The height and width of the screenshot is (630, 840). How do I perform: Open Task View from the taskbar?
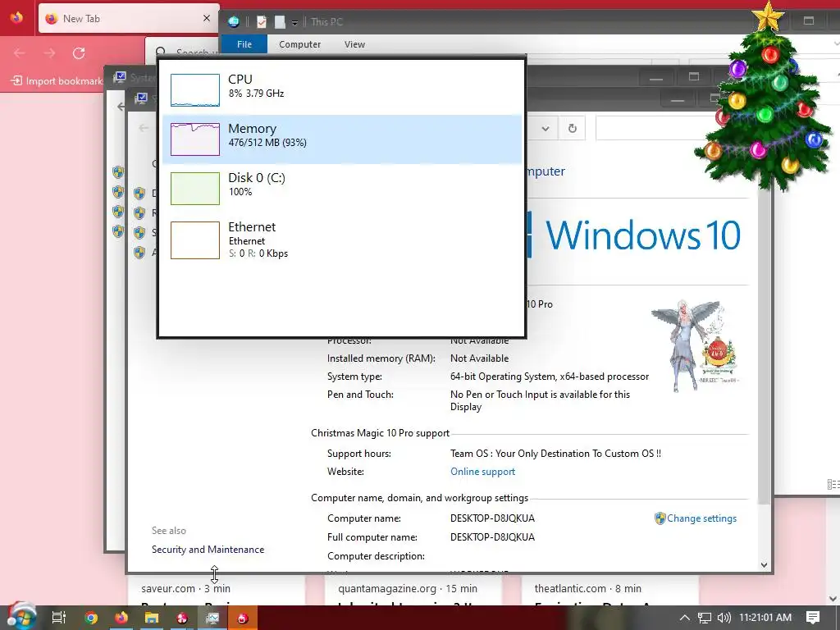pyautogui.click(x=59, y=618)
